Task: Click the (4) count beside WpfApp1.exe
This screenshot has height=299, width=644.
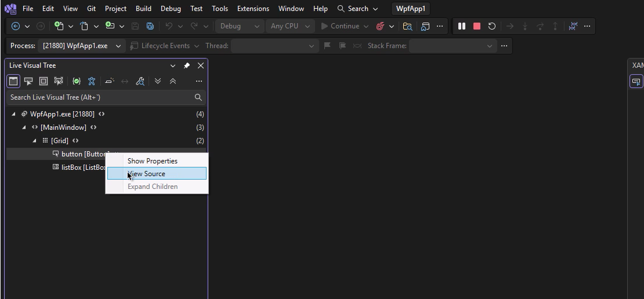Action: [x=200, y=114]
